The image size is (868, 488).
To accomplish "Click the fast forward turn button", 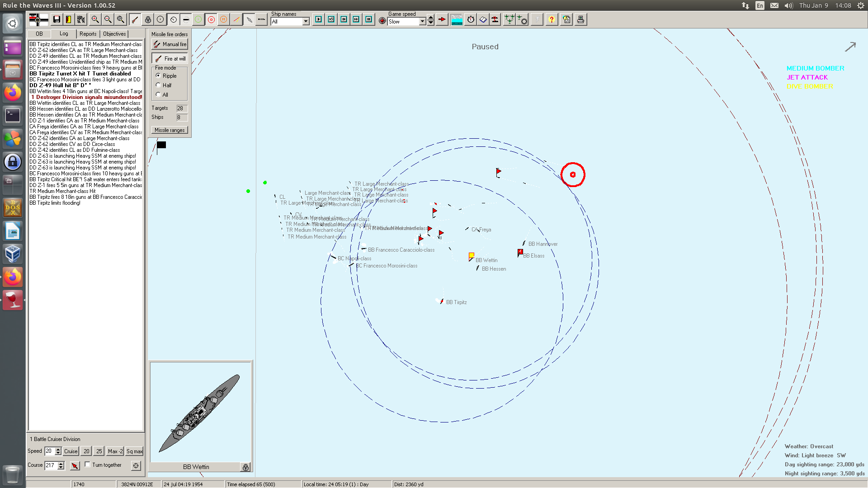I will 356,19.
